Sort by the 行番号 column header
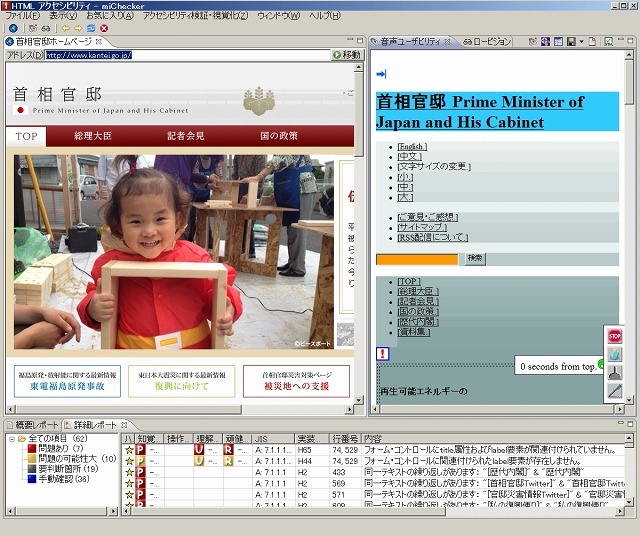640x536 pixels. point(345,439)
